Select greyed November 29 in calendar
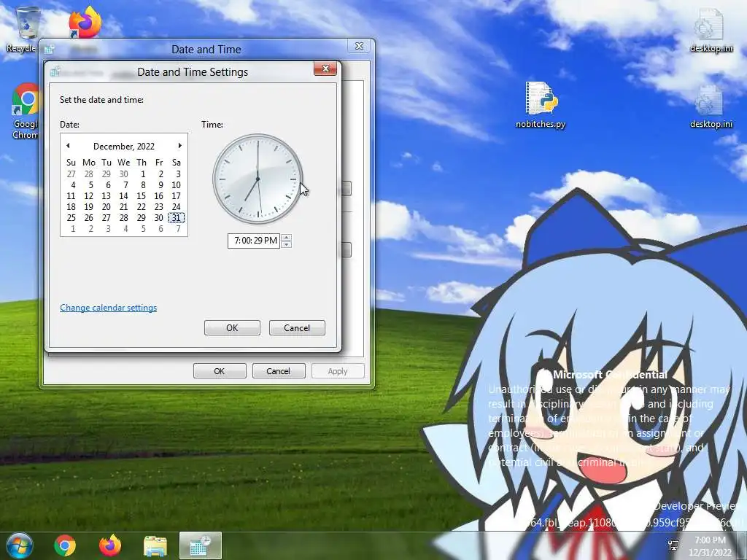Screen dimensions: 747x560 107,174
